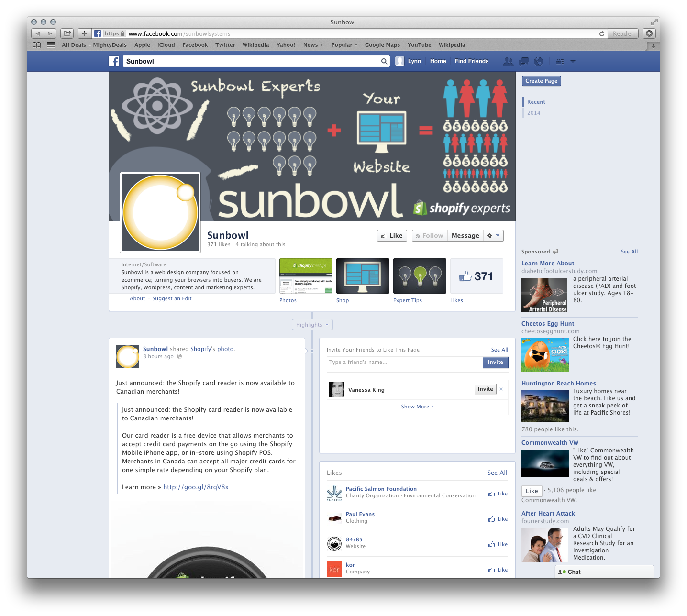Open Reading List book icon
The width and height of the screenshot is (687, 616).
[36, 45]
